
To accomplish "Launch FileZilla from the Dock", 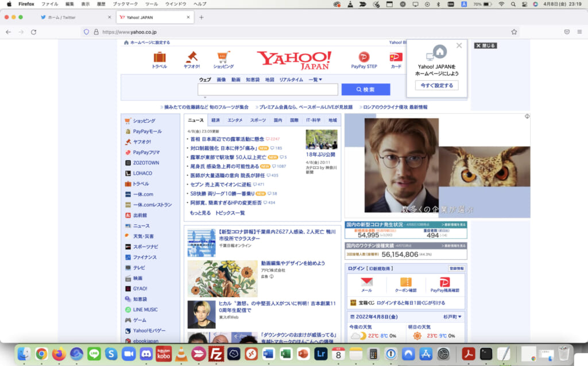I will [x=216, y=354].
